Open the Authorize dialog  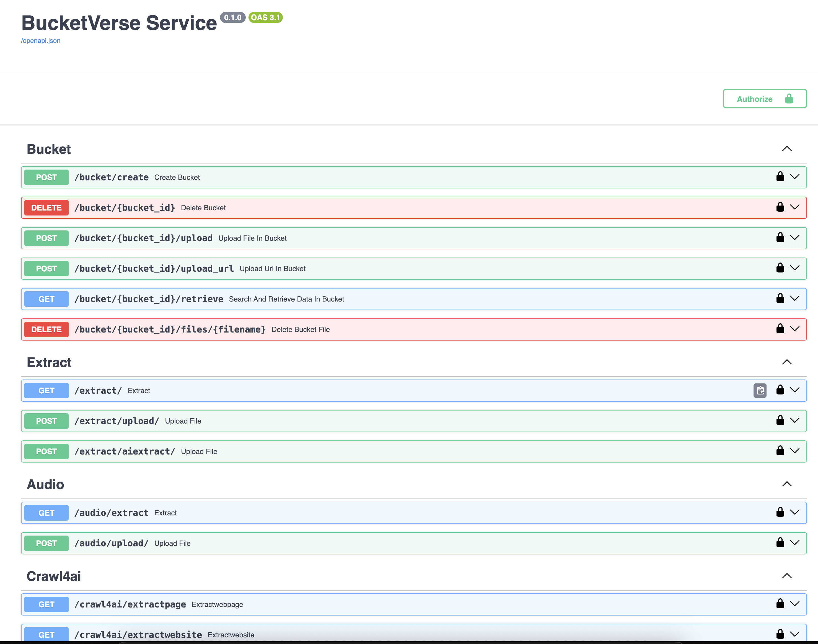tap(764, 99)
